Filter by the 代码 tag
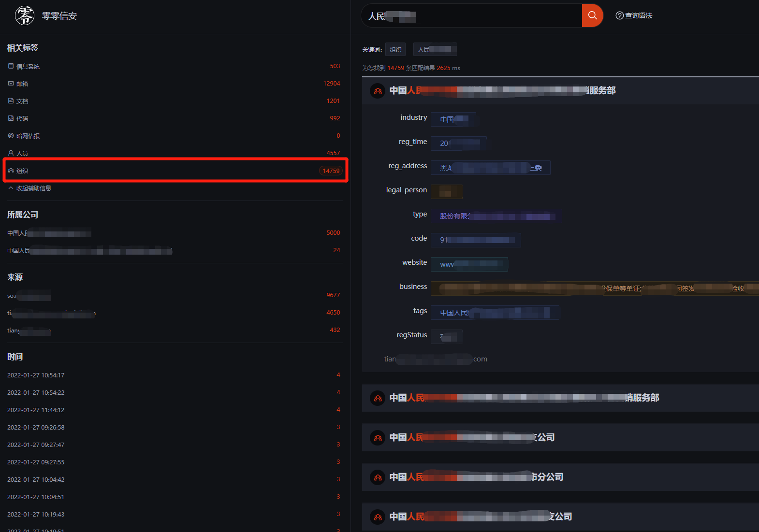The width and height of the screenshot is (759, 532). point(22,118)
